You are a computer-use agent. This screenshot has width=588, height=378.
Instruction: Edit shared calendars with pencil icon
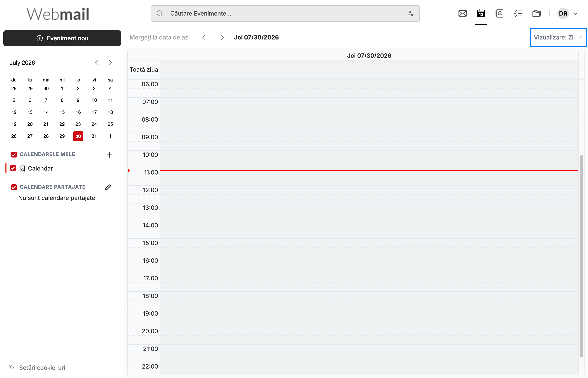point(108,188)
